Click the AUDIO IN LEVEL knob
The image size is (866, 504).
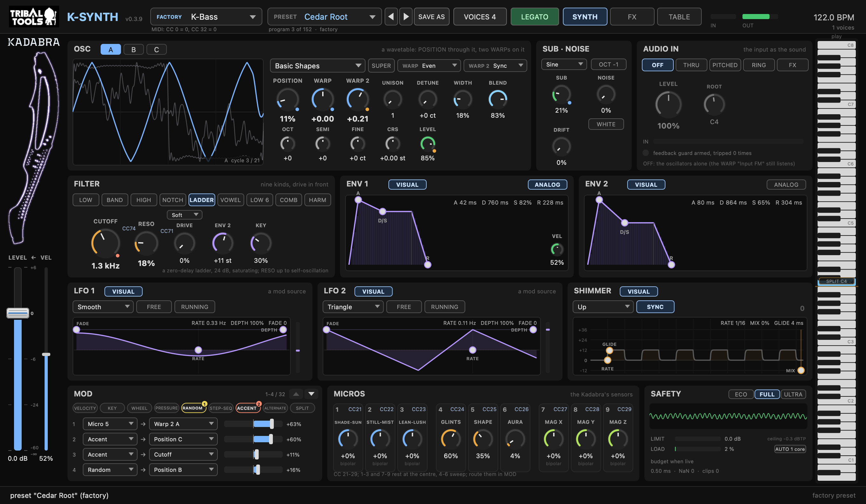pos(668,104)
